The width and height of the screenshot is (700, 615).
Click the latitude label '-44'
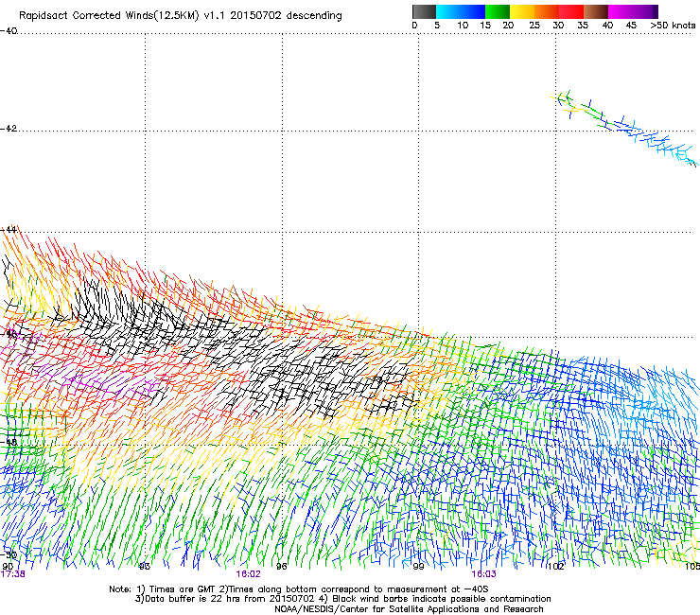click(x=9, y=230)
